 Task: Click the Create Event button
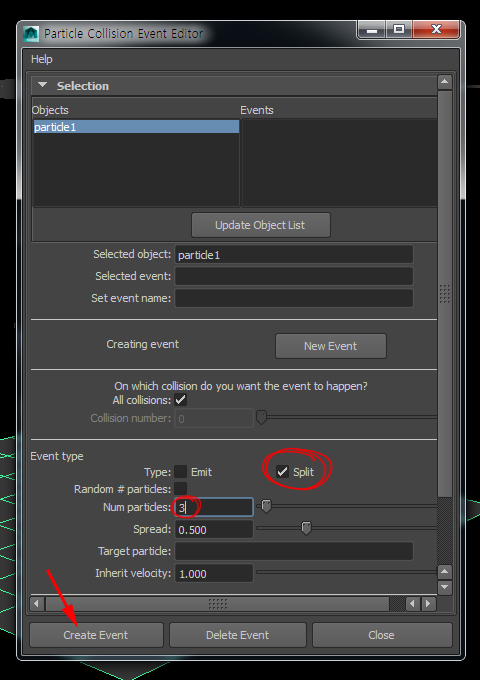click(96, 635)
